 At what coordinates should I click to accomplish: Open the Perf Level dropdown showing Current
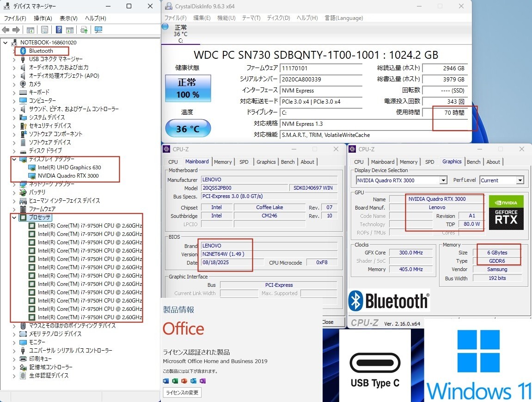[520, 180]
